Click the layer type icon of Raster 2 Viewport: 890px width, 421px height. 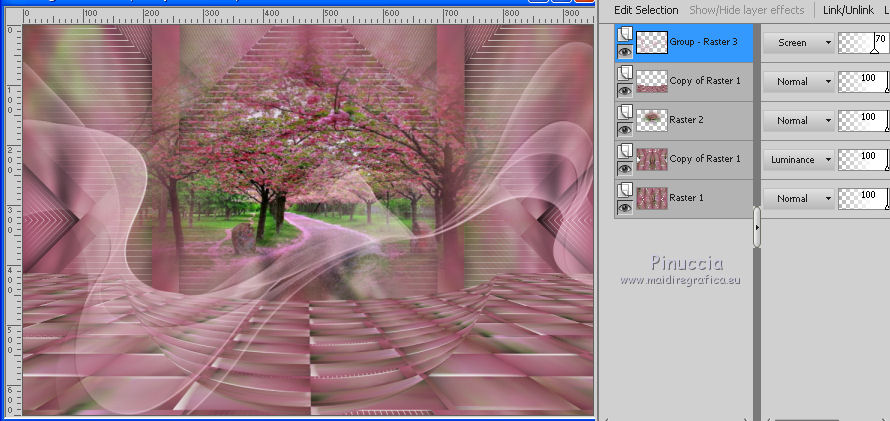[624, 112]
